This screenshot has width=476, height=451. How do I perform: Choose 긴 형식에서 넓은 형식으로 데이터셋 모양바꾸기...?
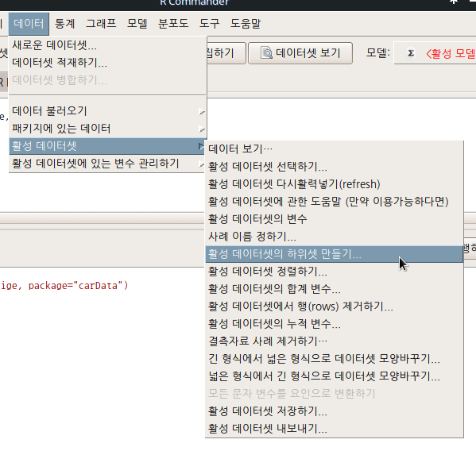coord(335,359)
